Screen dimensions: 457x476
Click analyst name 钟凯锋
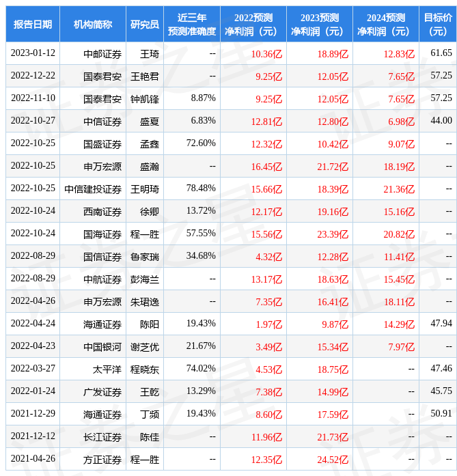[x=145, y=99]
